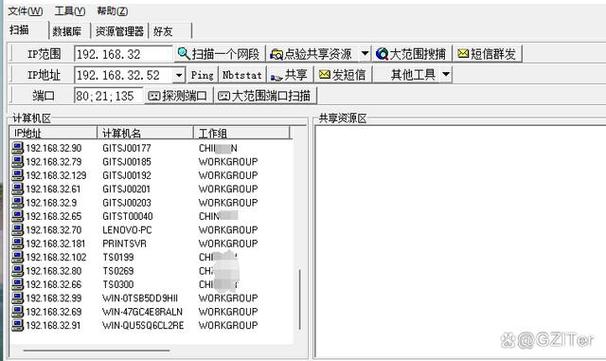Click computer name GITSJ00201
The width and height of the screenshot is (606, 361).
tap(126, 189)
